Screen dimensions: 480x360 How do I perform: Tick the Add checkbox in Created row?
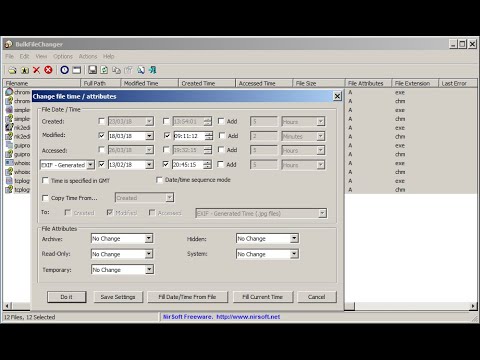click(x=221, y=121)
